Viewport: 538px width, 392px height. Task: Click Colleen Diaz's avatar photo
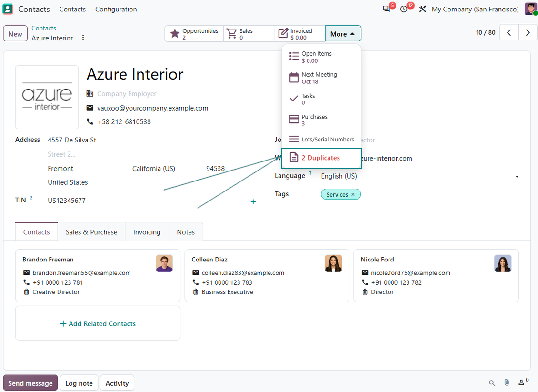click(333, 263)
